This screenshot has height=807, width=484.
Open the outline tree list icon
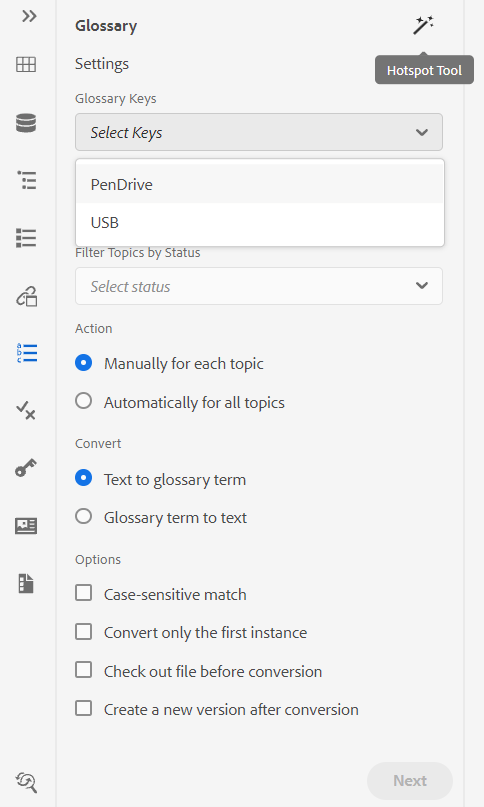pos(26,180)
